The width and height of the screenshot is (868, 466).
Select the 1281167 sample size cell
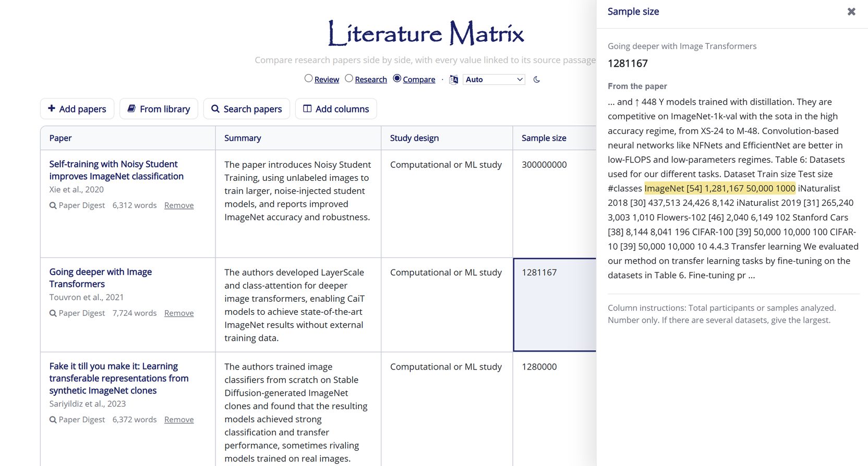point(554,305)
